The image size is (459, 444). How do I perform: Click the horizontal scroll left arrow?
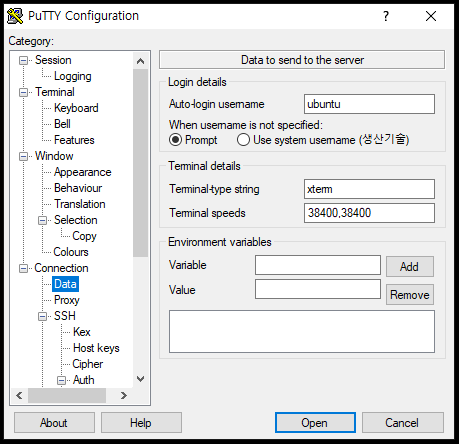tap(19, 395)
